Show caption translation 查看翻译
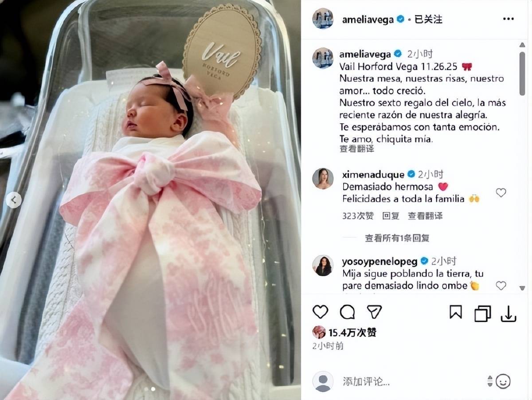 (x=357, y=149)
